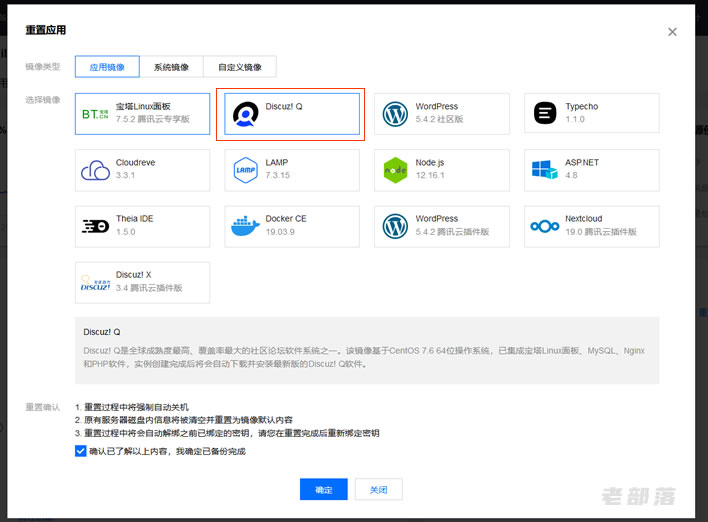
Task: Click the WordPress 5.4.2 社区版 logo
Action: (395, 114)
